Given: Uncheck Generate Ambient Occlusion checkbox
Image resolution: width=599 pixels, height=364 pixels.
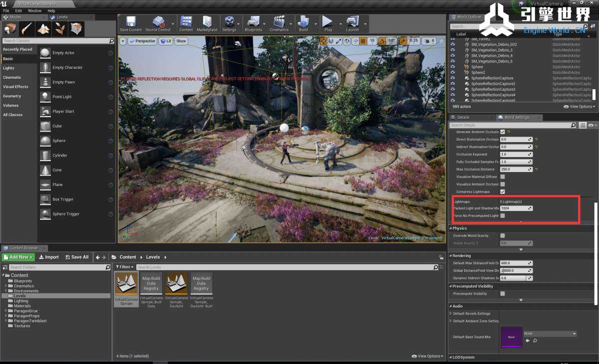Looking at the screenshot, I should tap(503, 132).
